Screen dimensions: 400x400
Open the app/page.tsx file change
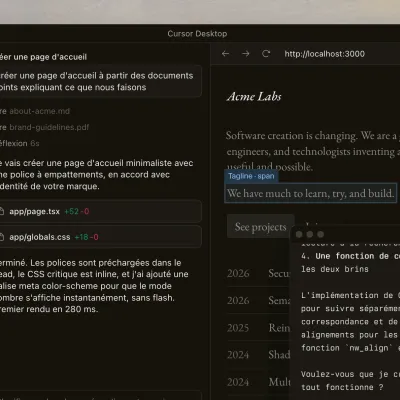[100, 211]
